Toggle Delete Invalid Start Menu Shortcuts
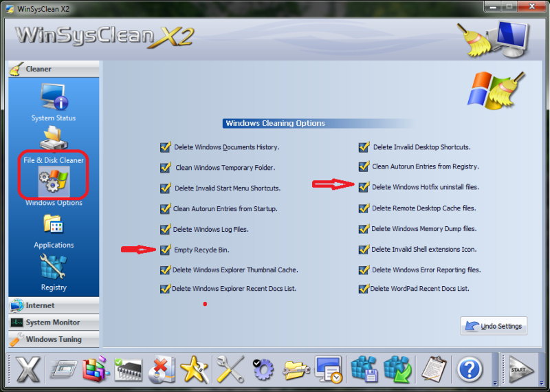This screenshot has width=550, height=392. click(165, 188)
